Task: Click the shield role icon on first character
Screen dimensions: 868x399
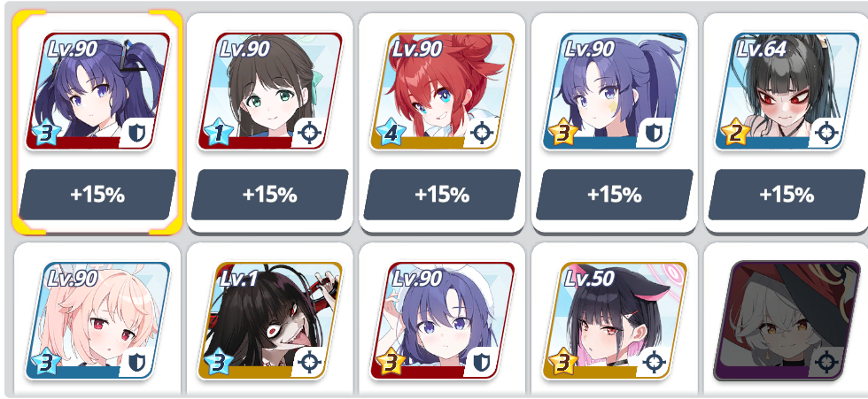Action: click(136, 133)
